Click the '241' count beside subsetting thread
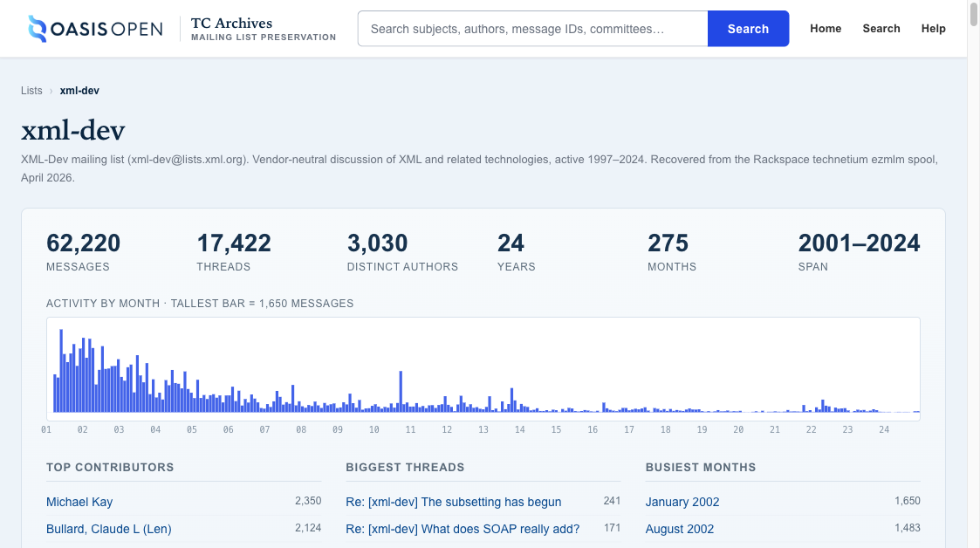This screenshot has height=548, width=980. pyautogui.click(x=612, y=501)
